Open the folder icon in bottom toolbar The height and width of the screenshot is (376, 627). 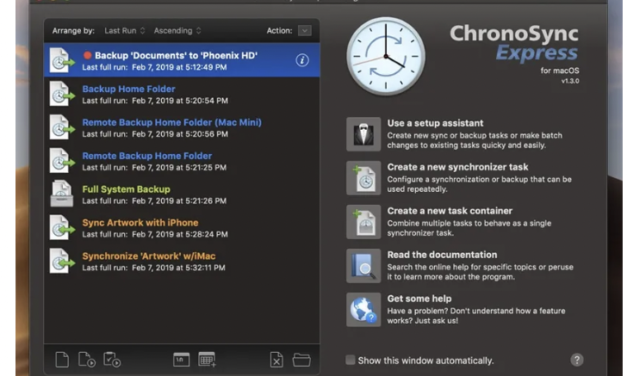pyautogui.click(x=302, y=360)
